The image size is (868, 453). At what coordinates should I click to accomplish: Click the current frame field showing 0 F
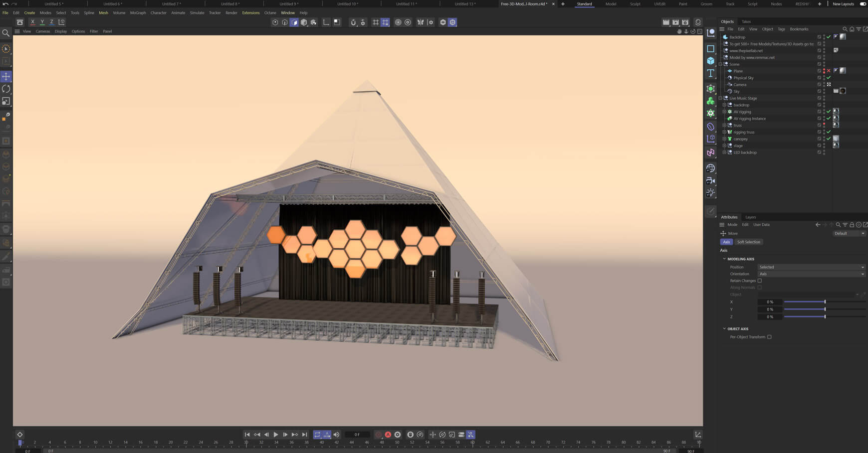[x=357, y=435]
